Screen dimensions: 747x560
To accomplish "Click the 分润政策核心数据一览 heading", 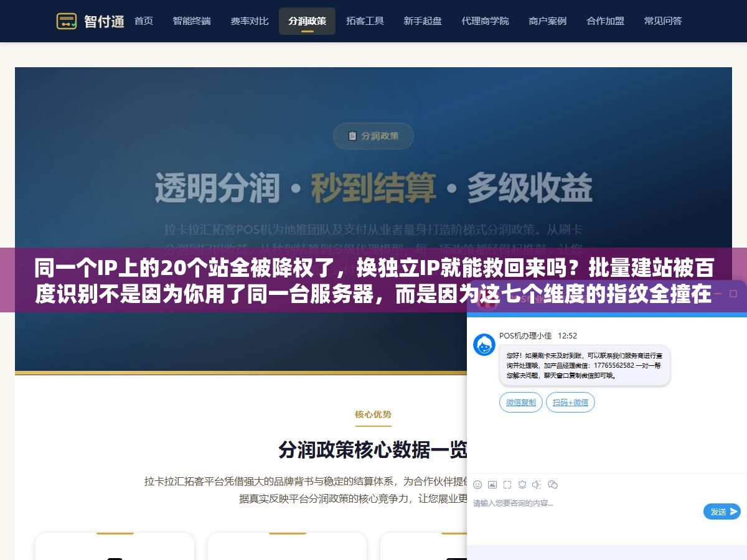I will [x=373, y=450].
